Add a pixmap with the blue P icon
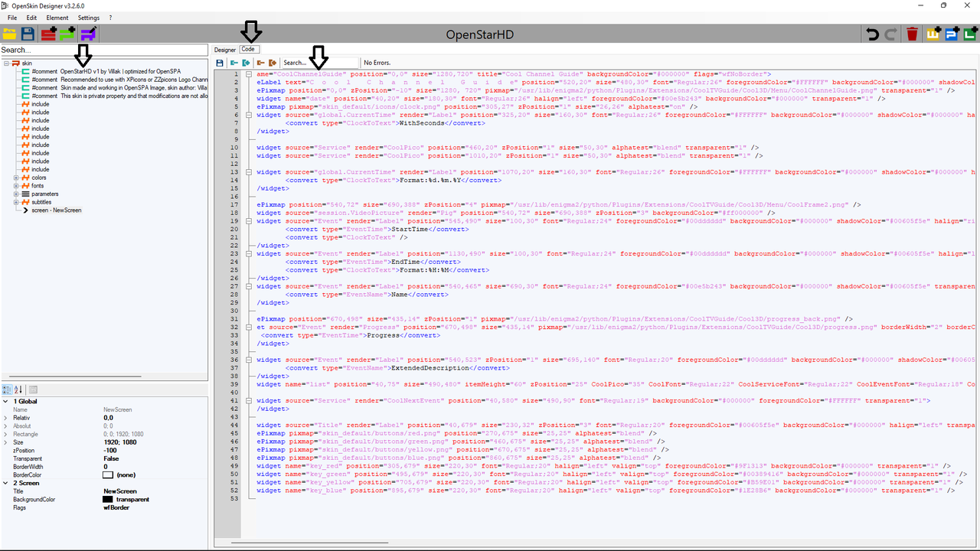The width and height of the screenshot is (980, 551). pos(952,34)
